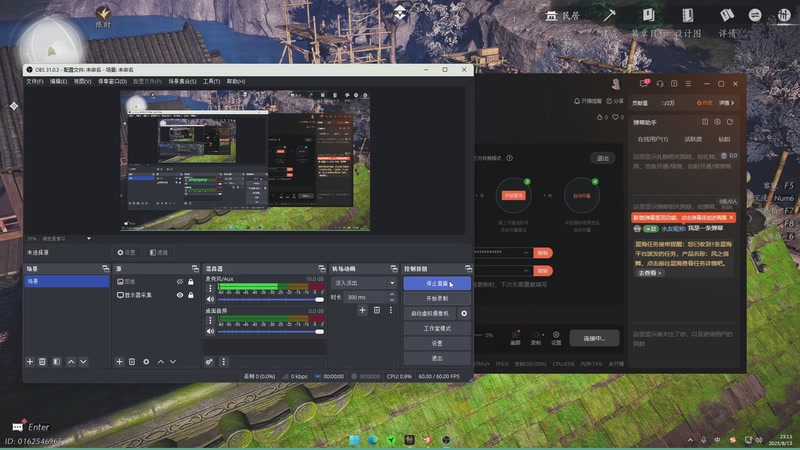Move source up in Sources panel

160,362
